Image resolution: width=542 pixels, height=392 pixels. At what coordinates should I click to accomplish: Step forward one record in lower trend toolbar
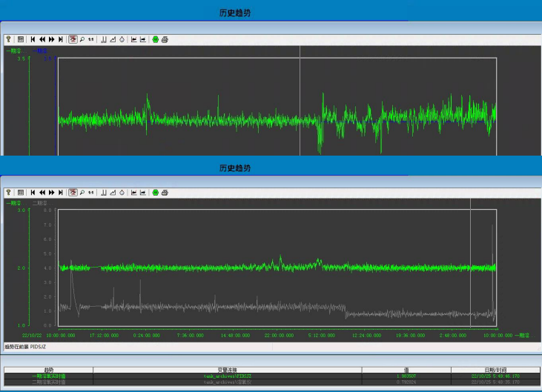[51, 193]
